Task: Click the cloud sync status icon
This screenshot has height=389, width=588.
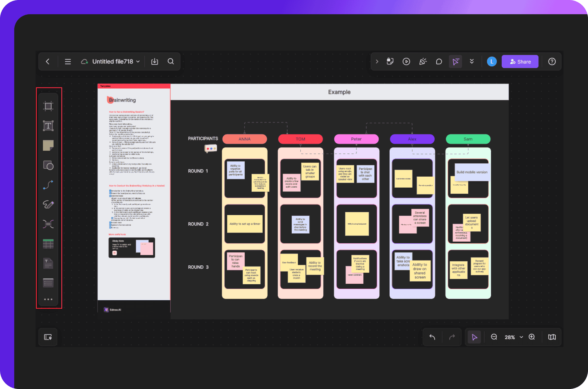Action: click(x=85, y=61)
